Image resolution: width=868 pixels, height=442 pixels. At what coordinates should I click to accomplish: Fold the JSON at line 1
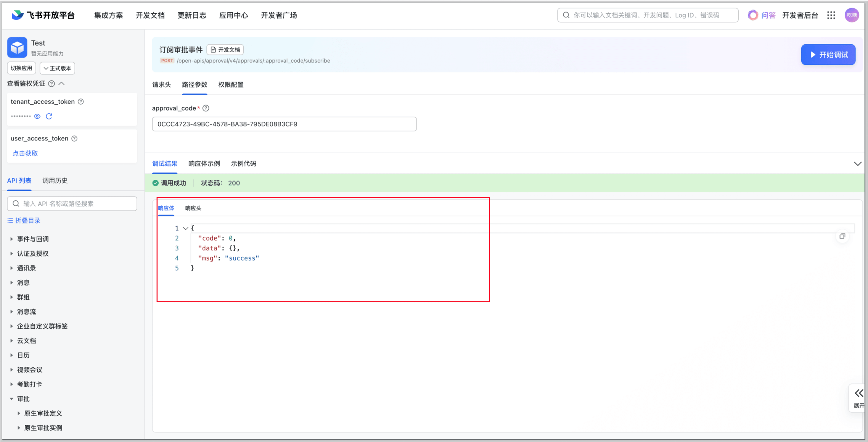(186, 228)
